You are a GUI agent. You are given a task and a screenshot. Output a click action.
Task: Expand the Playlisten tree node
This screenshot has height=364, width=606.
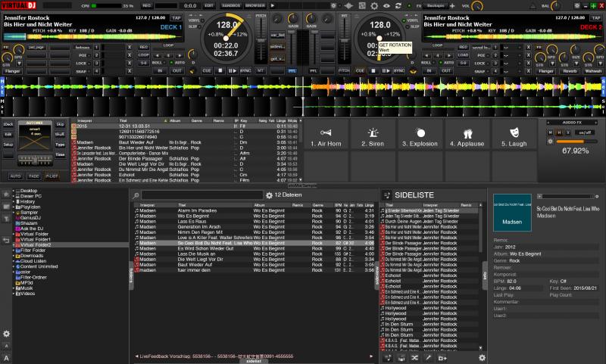14,207
